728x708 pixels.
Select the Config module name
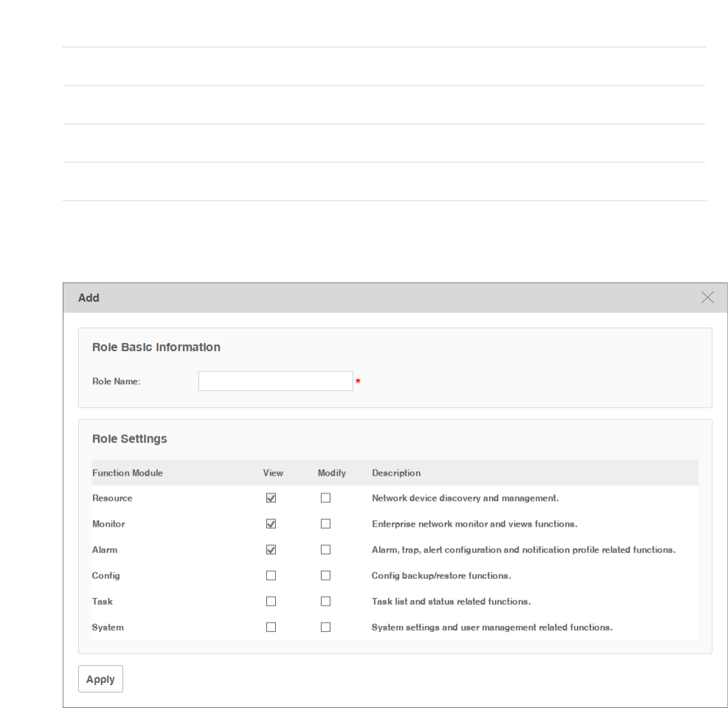(x=105, y=576)
